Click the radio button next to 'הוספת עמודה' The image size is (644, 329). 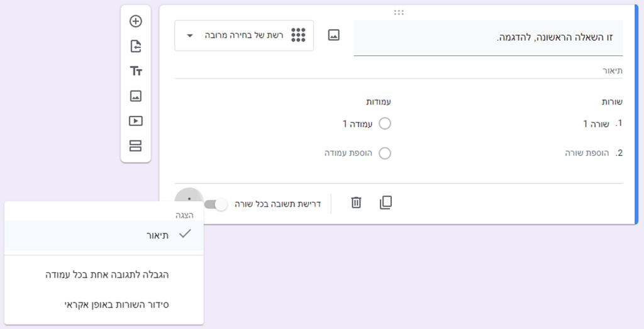click(385, 153)
